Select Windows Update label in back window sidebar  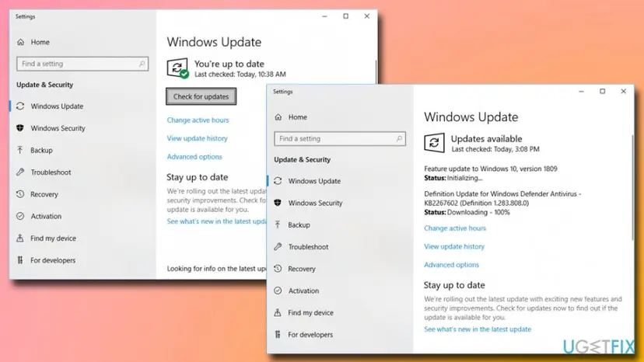tap(57, 106)
